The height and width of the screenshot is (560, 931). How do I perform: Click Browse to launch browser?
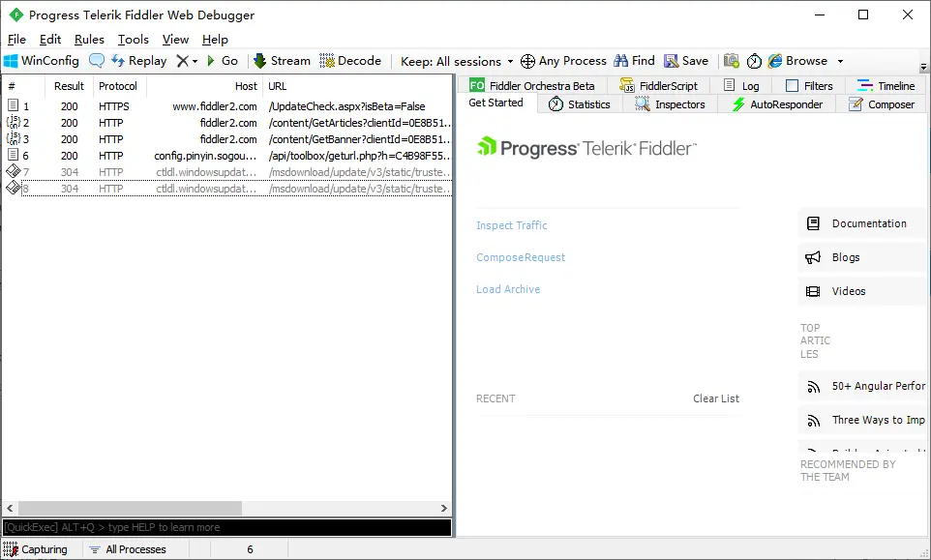pos(797,61)
